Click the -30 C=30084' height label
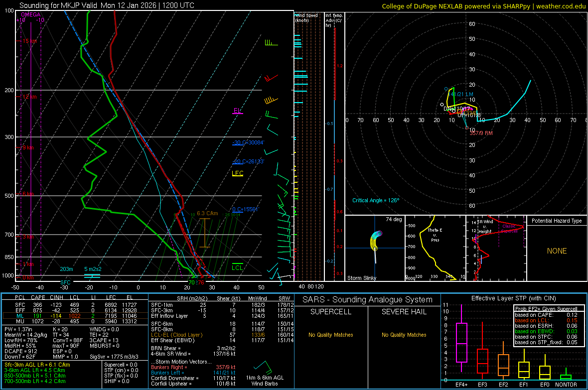Screen dimensions: 588x390 pyautogui.click(x=248, y=142)
